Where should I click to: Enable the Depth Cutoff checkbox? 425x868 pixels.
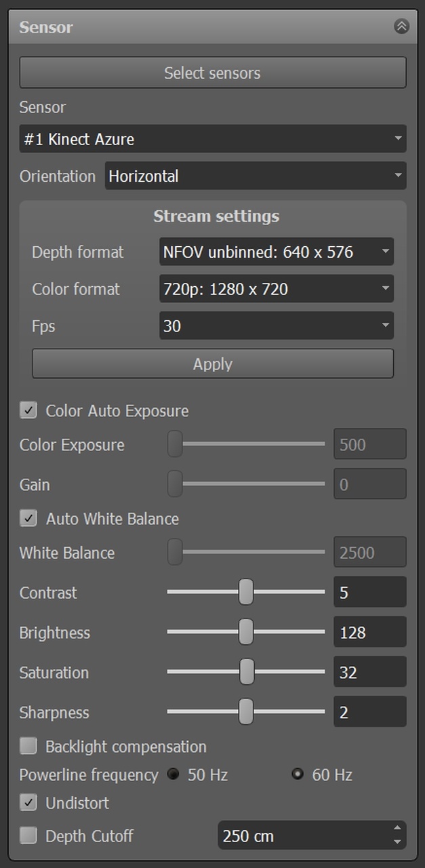(28, 836)
